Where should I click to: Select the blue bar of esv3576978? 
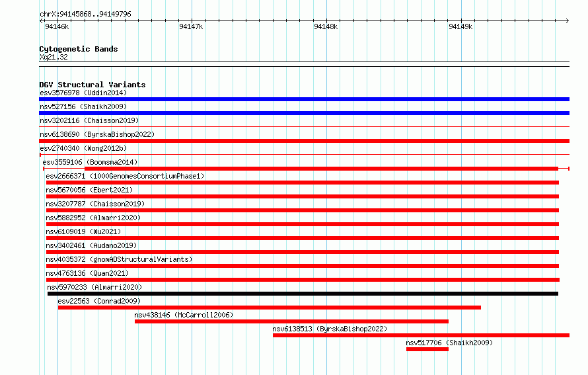click(x=304, y=99)
